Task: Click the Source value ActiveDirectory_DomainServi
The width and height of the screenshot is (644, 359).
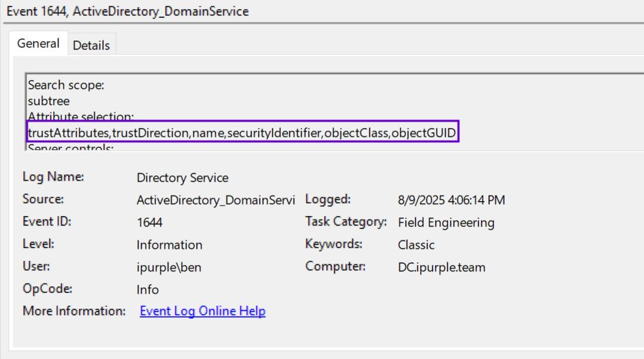Action: pyautogui.click(x=215, y=200)
